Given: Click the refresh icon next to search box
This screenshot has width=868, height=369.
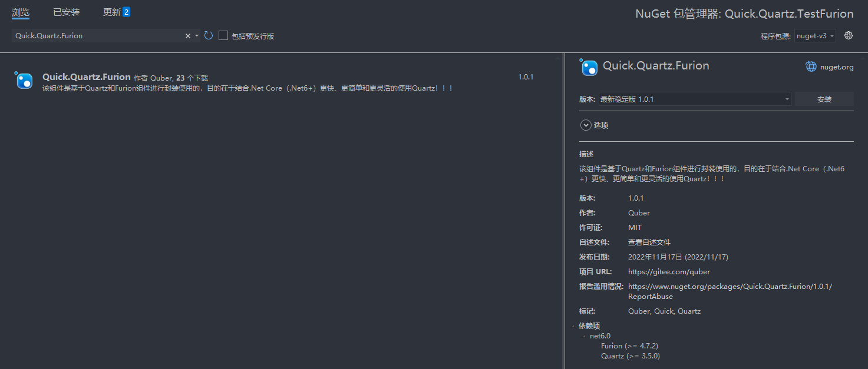Looking at the screenshot, I should tap(209, 36).
